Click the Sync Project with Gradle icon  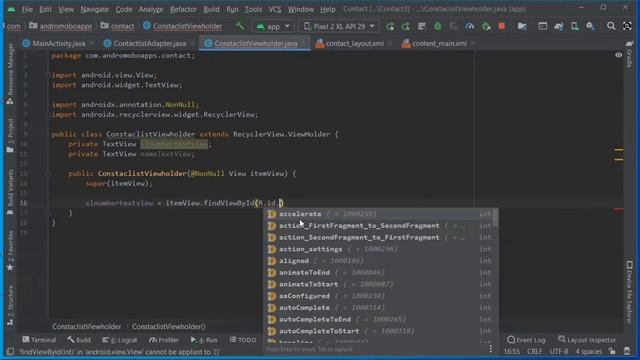pyautogui.click(x=558, y=27)
